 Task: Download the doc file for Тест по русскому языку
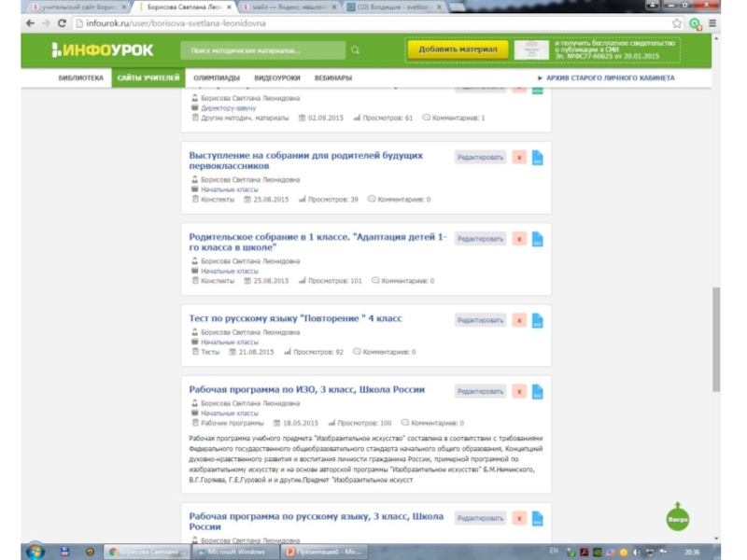click(538, 320)
